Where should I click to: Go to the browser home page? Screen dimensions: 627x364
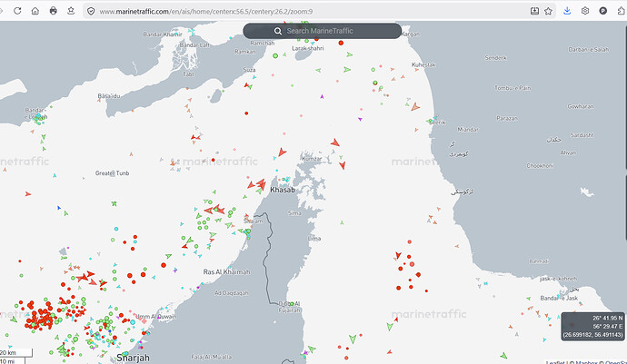pyautogui.click(x=35, y=11)
